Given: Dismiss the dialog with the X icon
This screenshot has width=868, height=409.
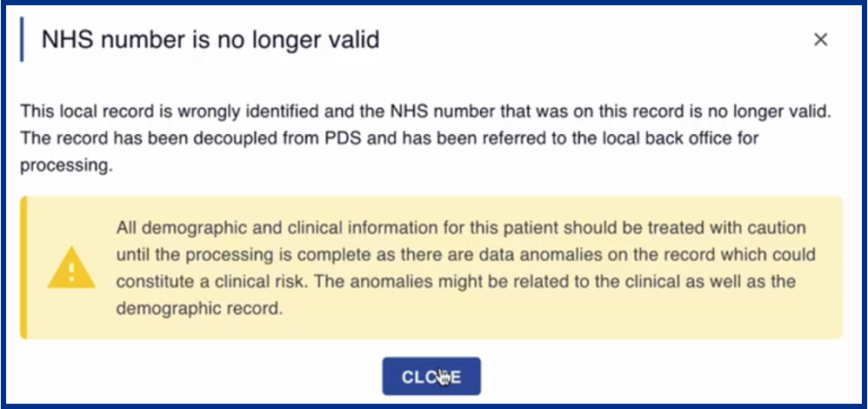Looking at the screenshot, I should tap(820, 39).
